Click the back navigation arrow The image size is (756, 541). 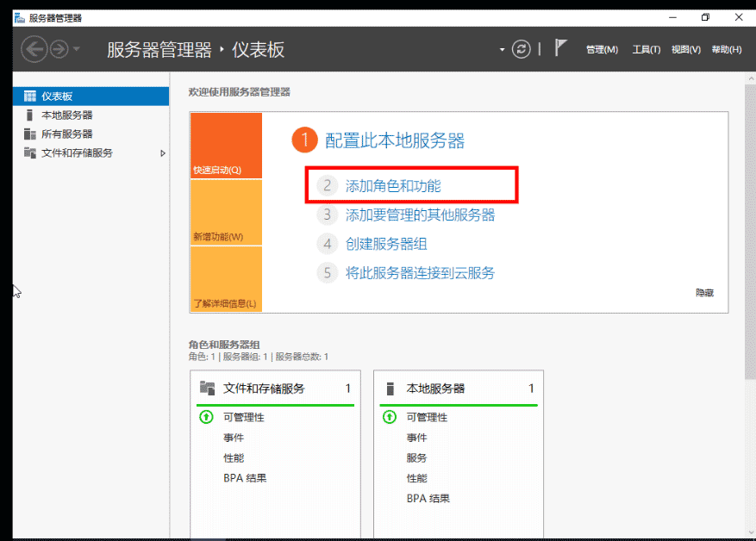(34, 49)
